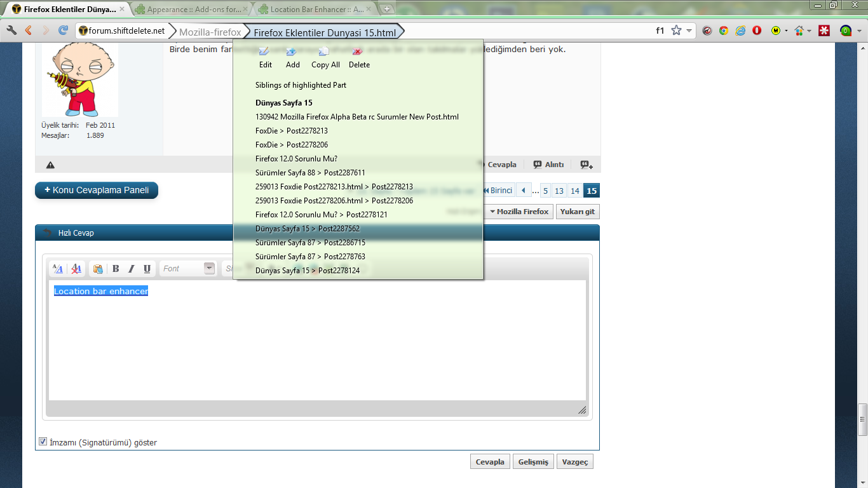The width and height of the screenshot is (868, 488).
Task: Click the red asterisk LastPass icon
Action: pos(824,30)
